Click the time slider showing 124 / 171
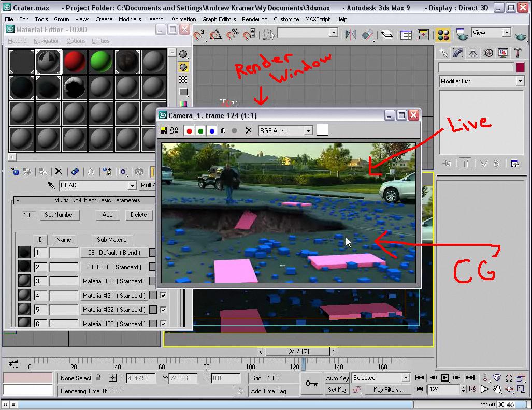532x410 pixels. [297, 352]
